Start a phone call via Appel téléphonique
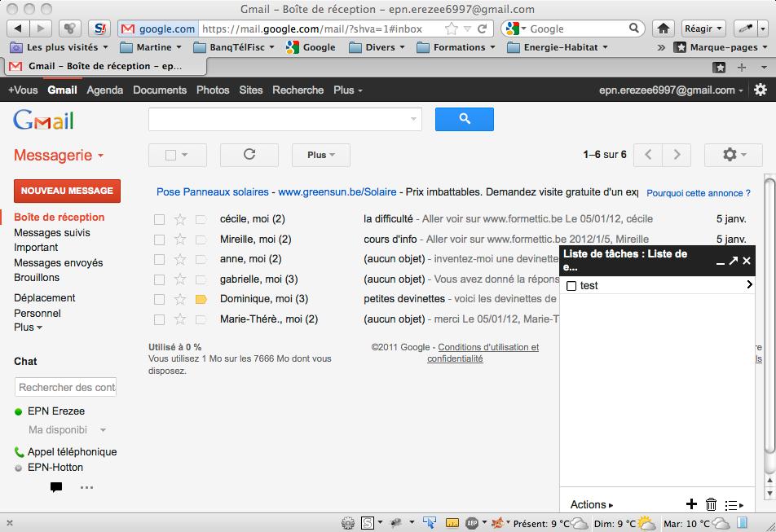 (66, 452)
